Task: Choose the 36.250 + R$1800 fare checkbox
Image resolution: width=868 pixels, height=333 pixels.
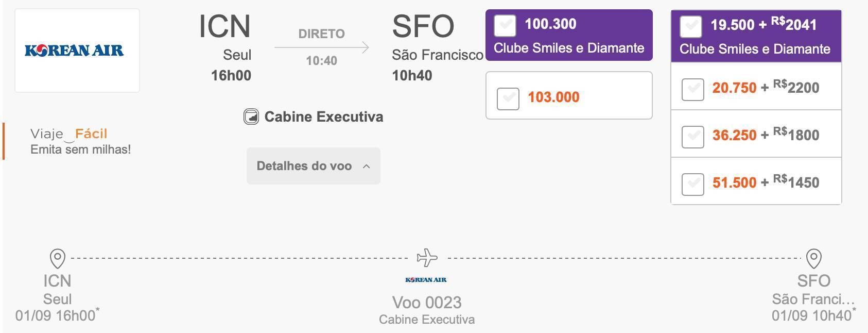Action: click(692, 137)
